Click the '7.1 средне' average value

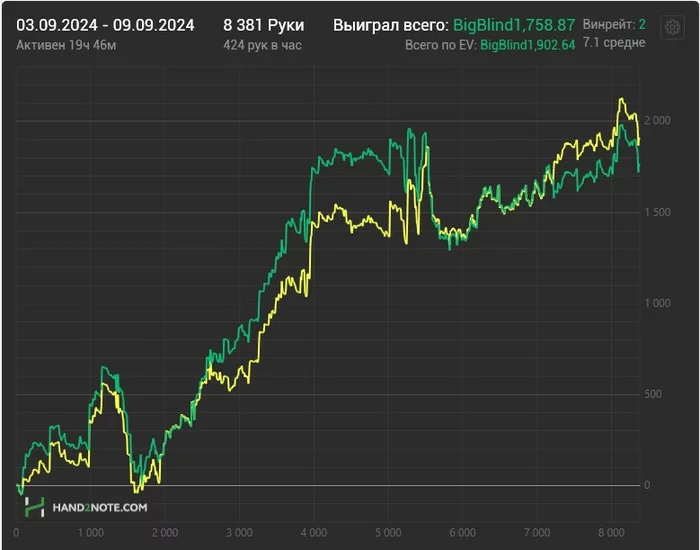(614, 43)
